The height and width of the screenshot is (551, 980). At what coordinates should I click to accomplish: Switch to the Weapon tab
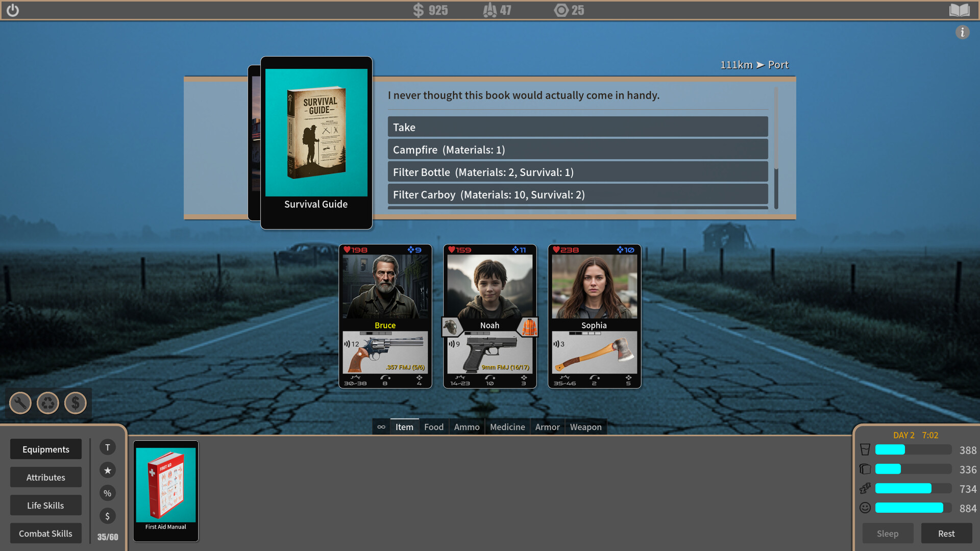(x=585, y=427)
